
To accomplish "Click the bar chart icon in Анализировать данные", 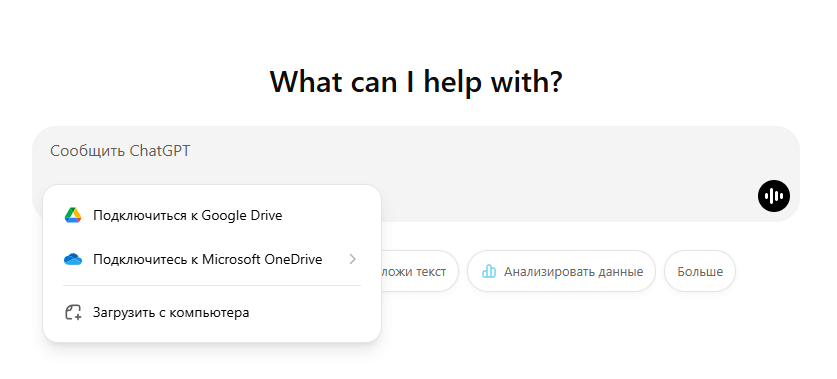I will pos(488,271).
